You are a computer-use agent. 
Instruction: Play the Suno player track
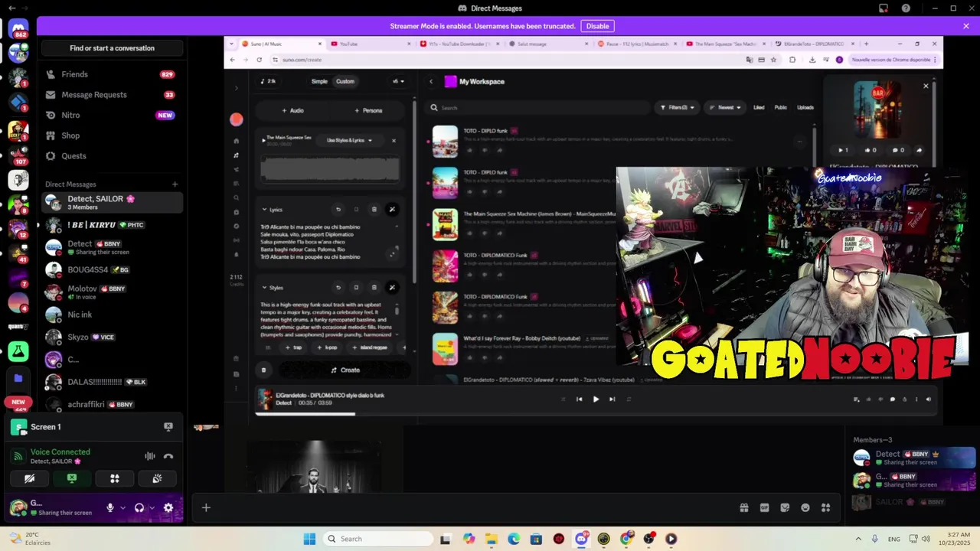point(596,399)
